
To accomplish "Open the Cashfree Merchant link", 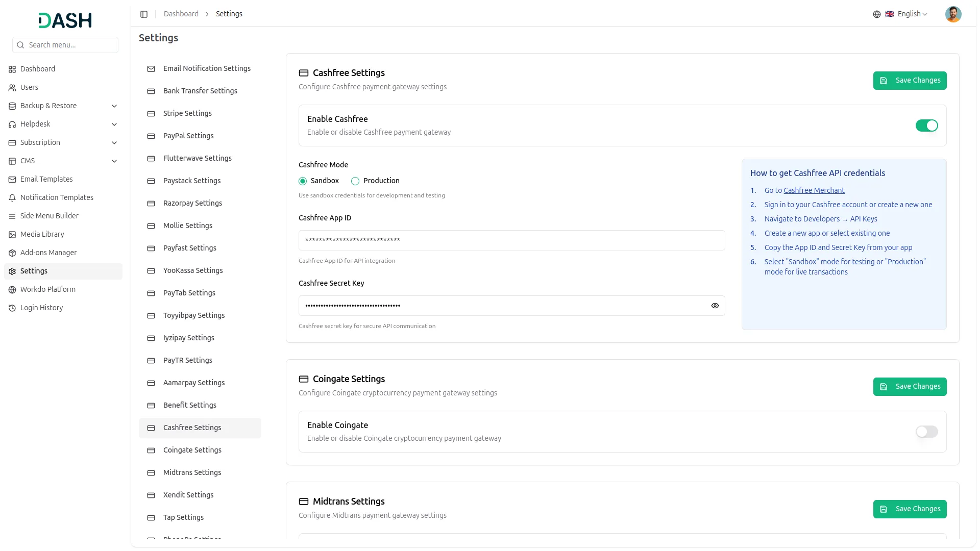I will pos(814,190).
